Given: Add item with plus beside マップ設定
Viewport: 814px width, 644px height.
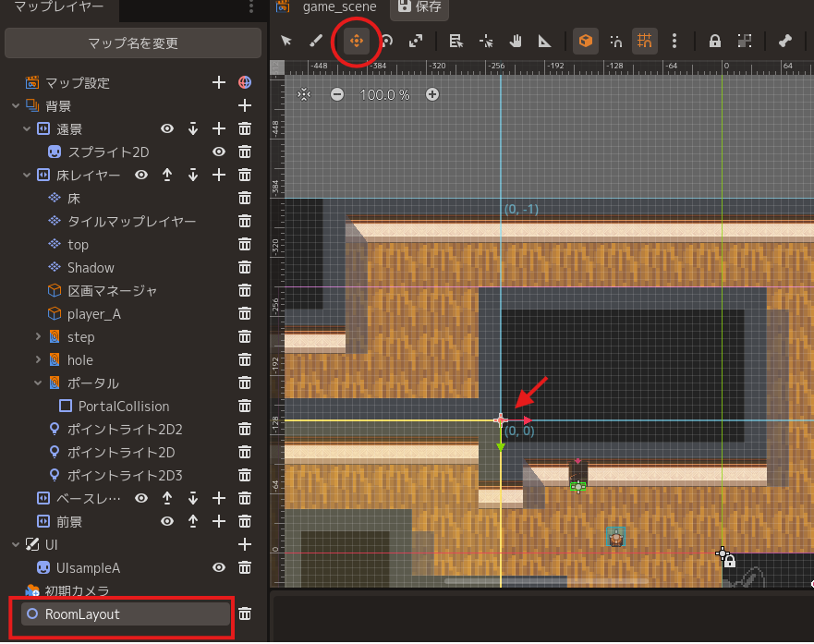Looking at the screenshot, I should [x=219, y=82].
